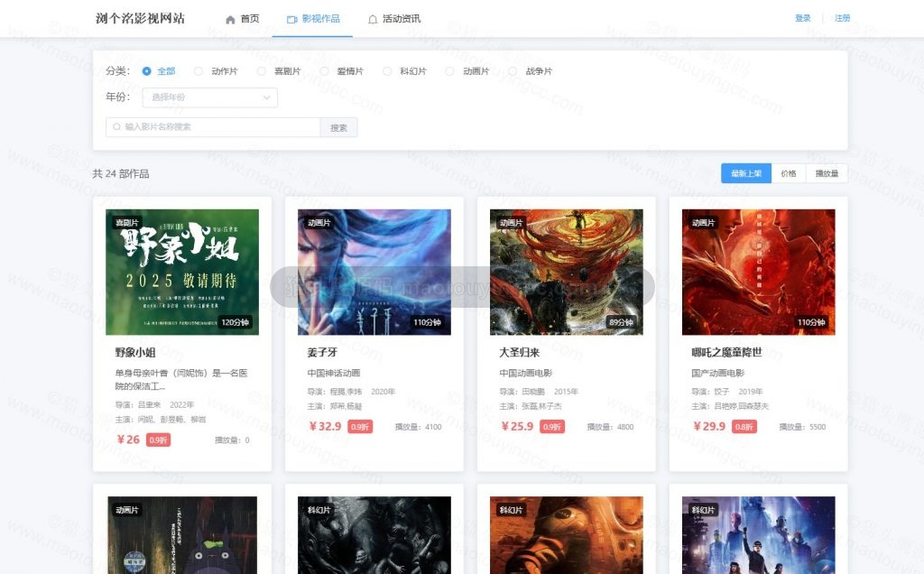The image size is (924, 574).
Task: Select the 科幻片 category radio button
Action: coord(387,71)
